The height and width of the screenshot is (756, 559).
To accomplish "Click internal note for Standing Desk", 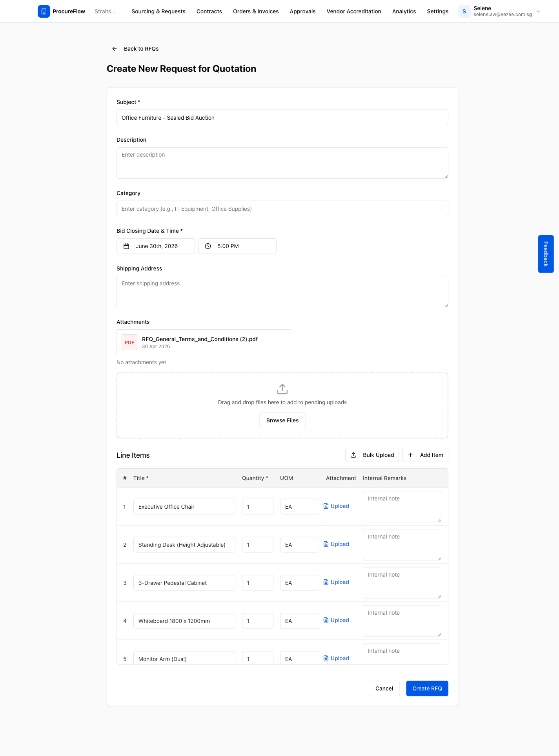I will tap(402, 544).
